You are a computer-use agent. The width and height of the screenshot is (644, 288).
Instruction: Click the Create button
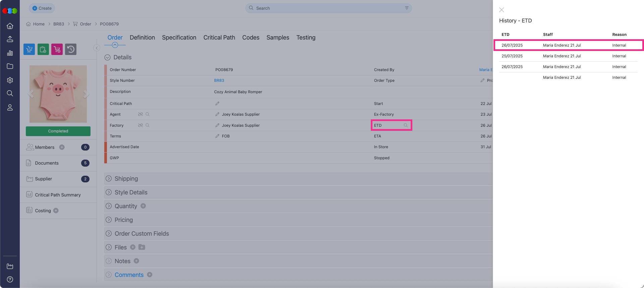click(x=42, y=8)
